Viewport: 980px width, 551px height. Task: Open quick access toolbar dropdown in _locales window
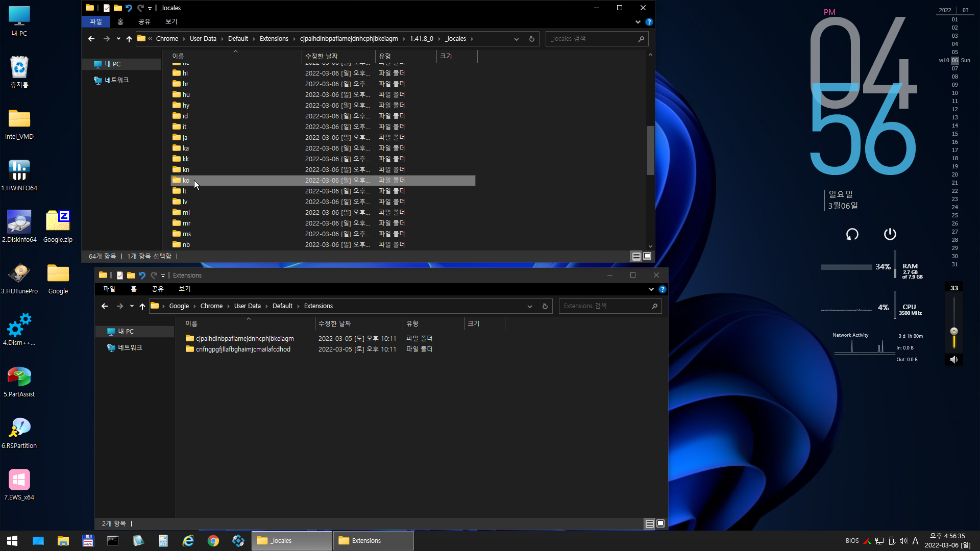coord(150,9)
